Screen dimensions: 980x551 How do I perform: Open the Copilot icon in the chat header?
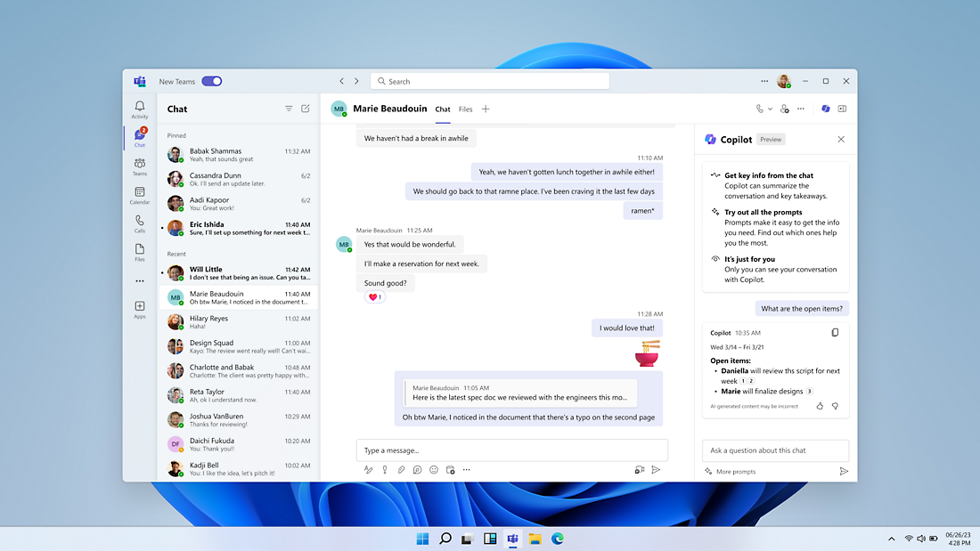pyautogui.click(x=826, y=108)
